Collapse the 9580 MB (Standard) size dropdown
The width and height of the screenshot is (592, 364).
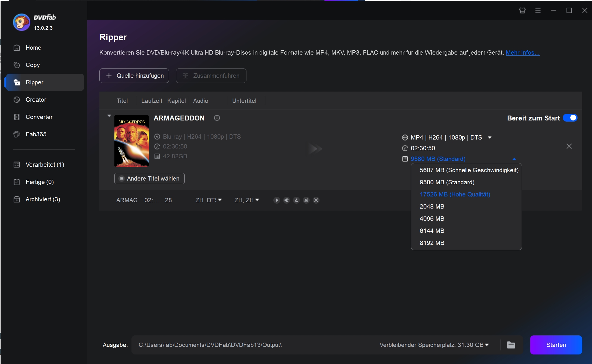click(x=514, y=159)
